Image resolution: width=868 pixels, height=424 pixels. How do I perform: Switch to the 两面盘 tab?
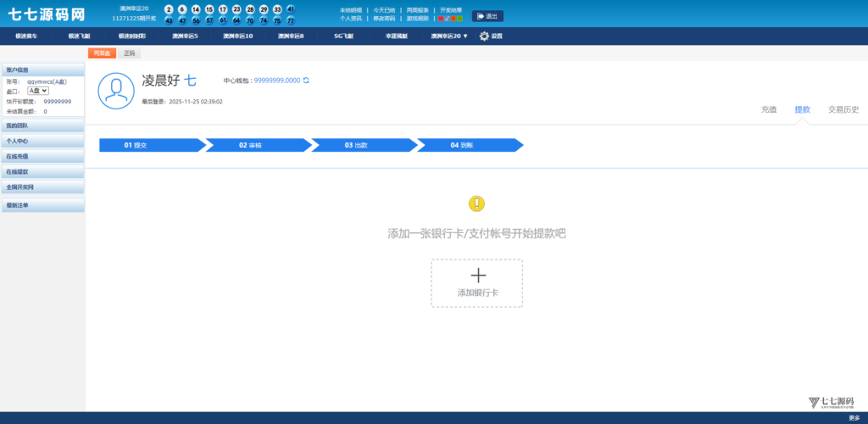pyautogui.click(x=102, y=53)
